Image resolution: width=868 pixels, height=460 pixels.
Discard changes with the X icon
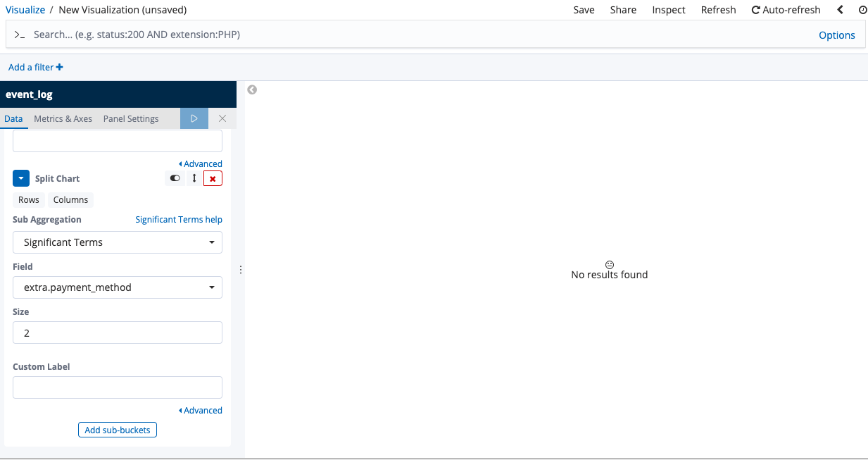coord(222,118)
